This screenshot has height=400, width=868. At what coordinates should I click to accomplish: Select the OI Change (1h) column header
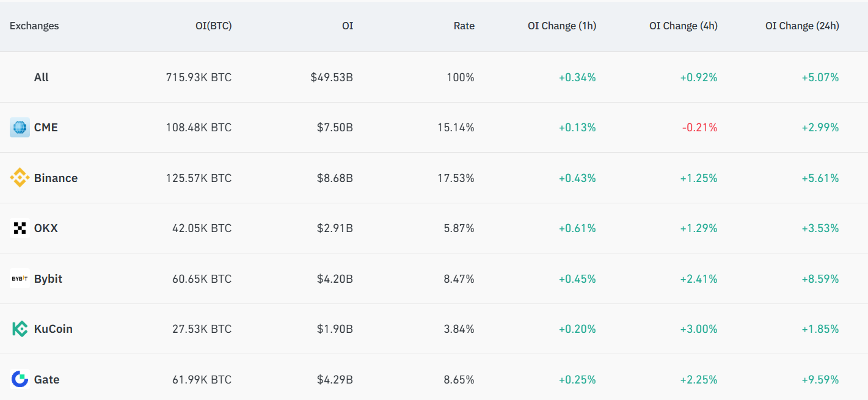(x=562, y=26)
